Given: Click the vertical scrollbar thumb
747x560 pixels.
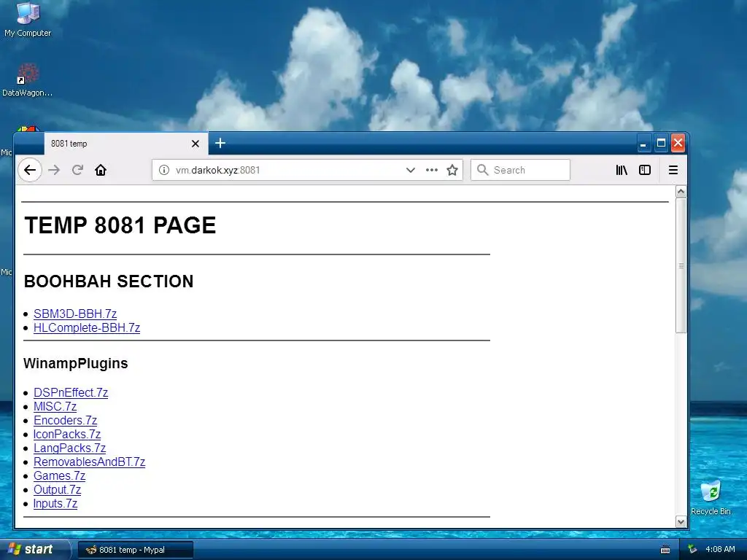Looking at the screenshot, I should coord(681,265).
